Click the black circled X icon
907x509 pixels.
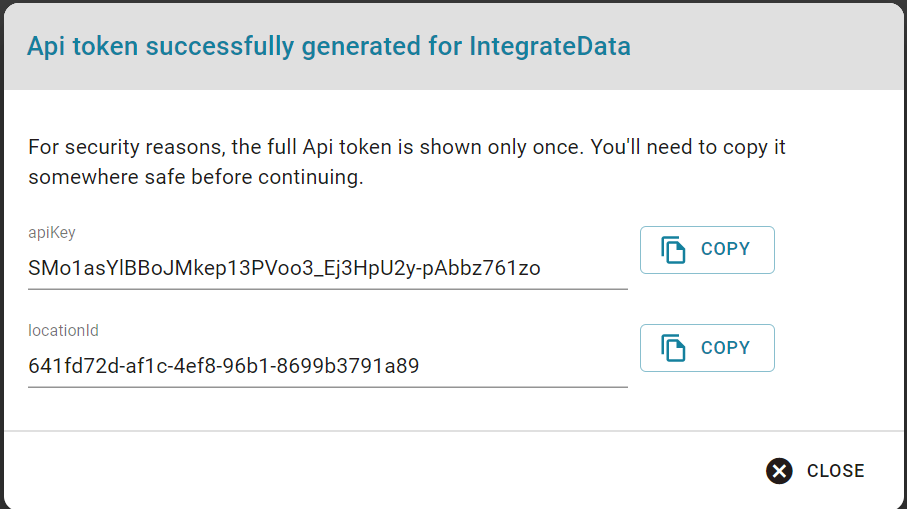tap(779, 471)
